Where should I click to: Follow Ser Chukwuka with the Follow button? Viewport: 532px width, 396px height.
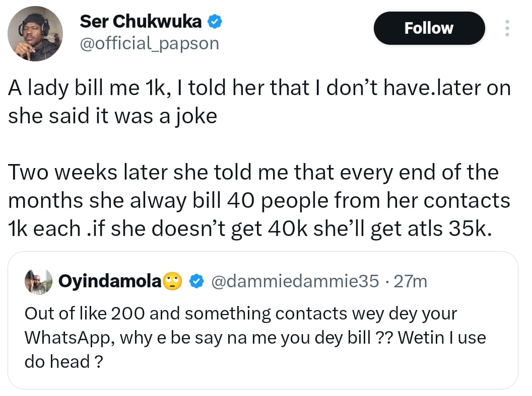(x=429, y=28)
